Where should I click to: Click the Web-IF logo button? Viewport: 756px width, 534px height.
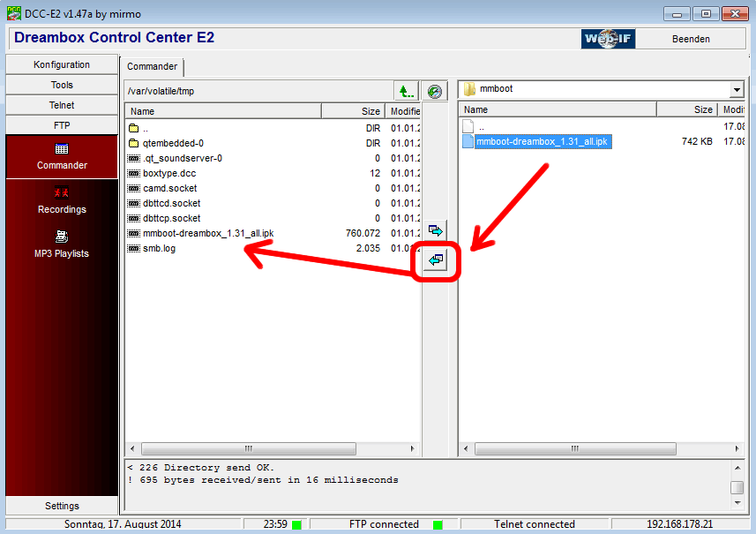coord(609,39)
